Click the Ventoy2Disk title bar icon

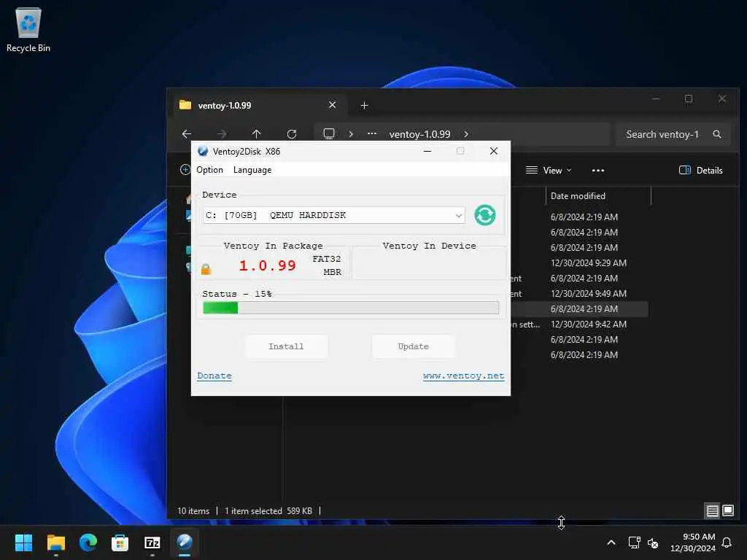tap(203, 151)
